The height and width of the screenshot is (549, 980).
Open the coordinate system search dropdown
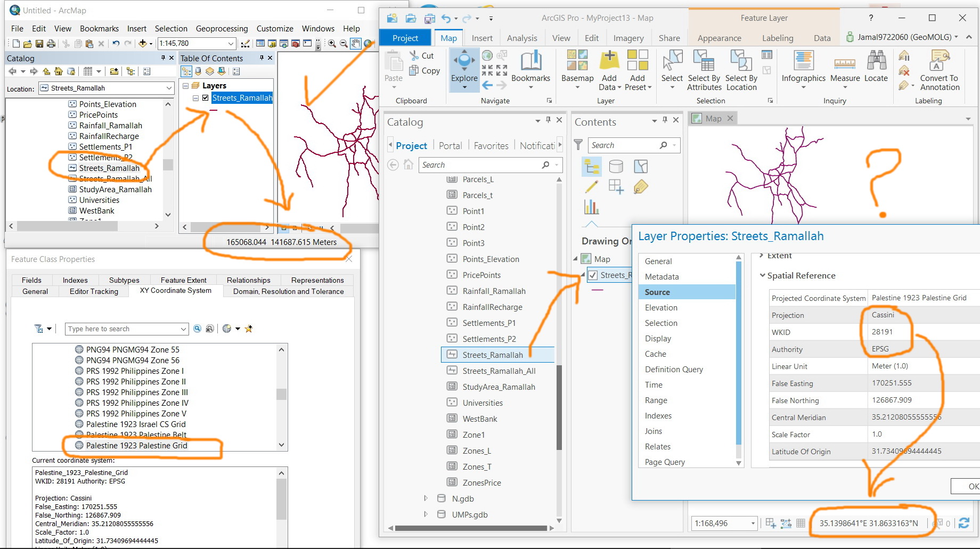tap(184, 329)
